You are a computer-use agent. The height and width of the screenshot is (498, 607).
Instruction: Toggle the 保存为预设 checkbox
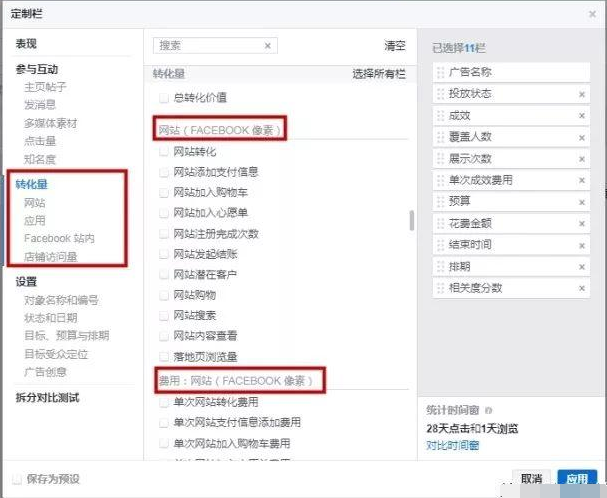point(16,479)
